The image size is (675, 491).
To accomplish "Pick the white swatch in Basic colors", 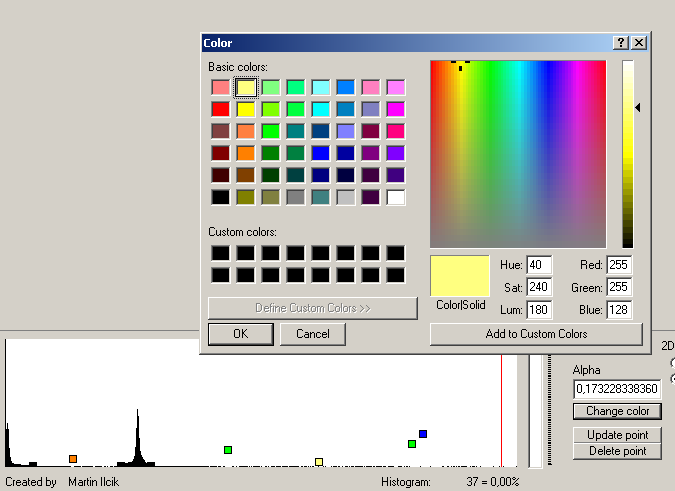I will coord(395,197).
